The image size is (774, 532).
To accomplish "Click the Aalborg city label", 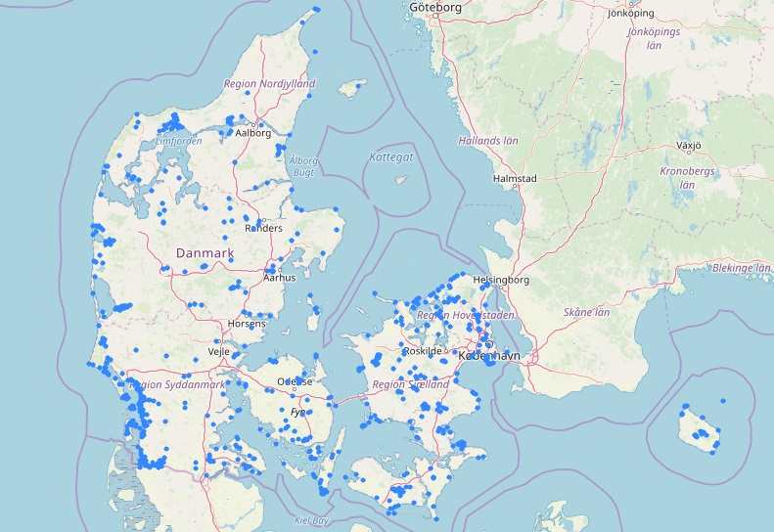I will tap(252, 134).
